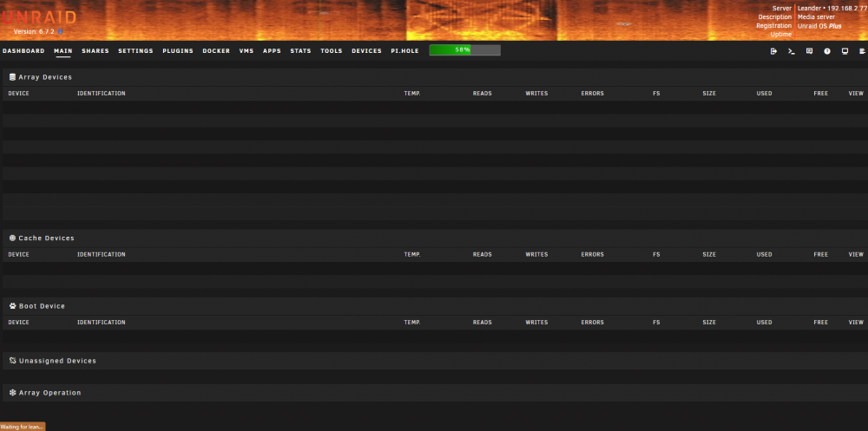
Task: Open the feedback speech-bubble icon
Action: [x=809, y=51]
